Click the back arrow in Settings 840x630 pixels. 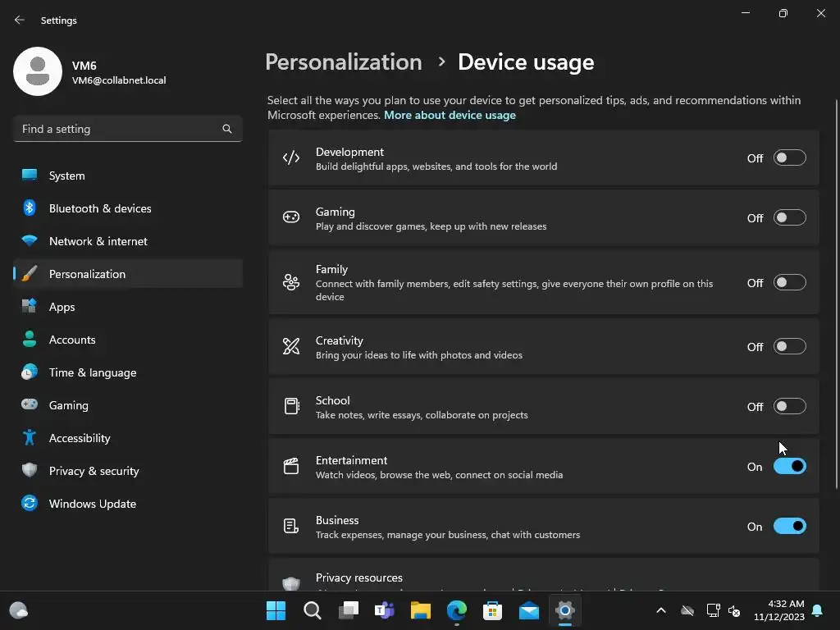20,21
